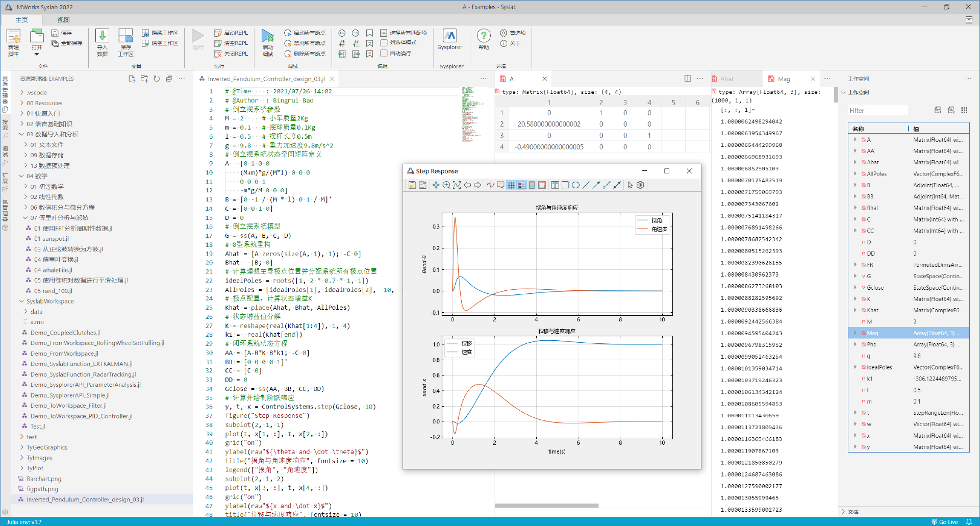Click Go Live in status bar
The height and width of the screenshot is (526, 980).
point(945,522)
